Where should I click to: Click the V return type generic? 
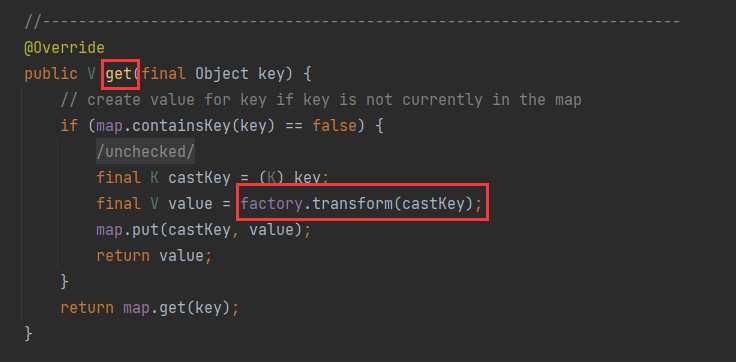92,74
